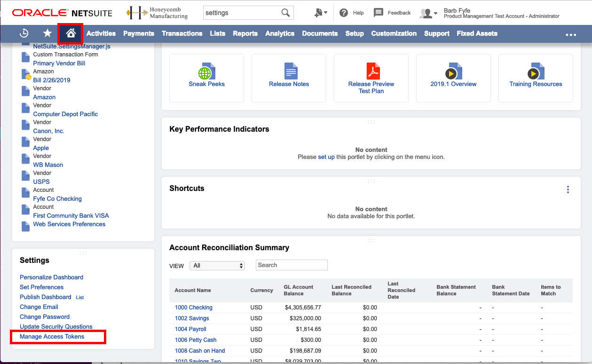Open the 1000 Checking account link

point(194,308)
